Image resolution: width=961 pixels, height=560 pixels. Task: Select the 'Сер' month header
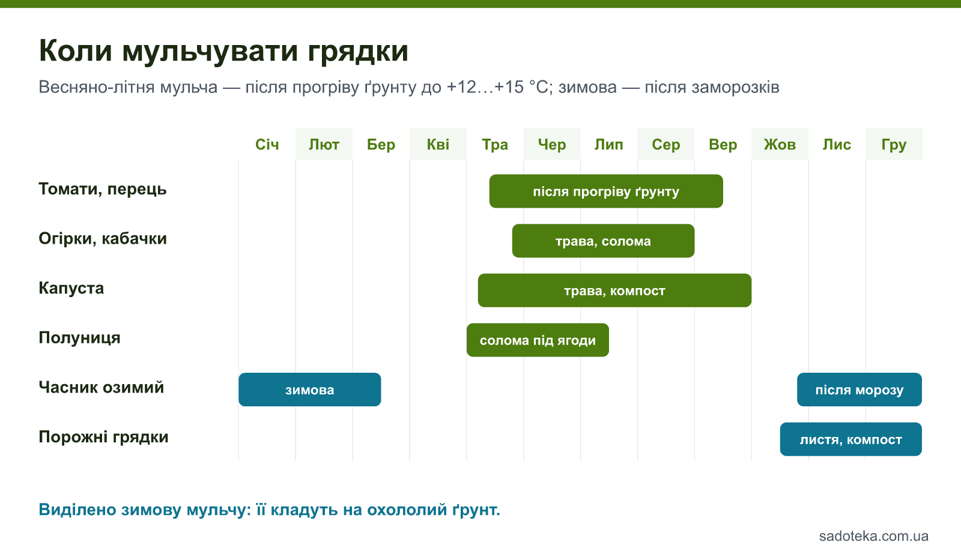pos(666,144)
